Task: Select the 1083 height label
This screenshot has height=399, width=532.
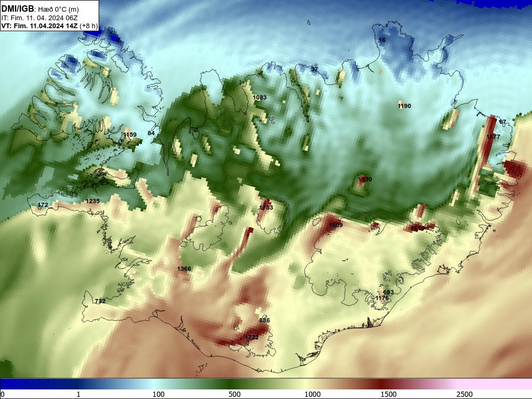Action: (260, 97)
